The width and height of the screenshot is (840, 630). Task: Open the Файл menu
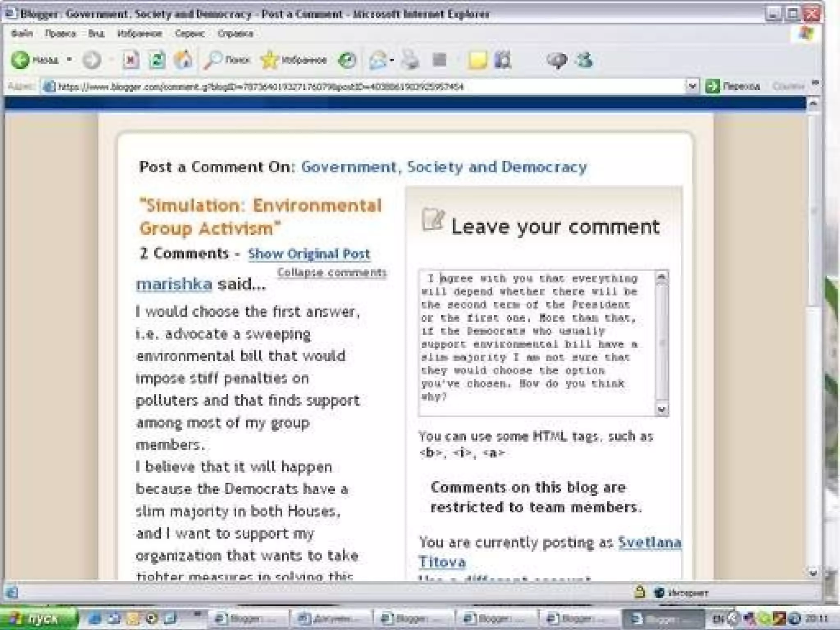point(22,34)
